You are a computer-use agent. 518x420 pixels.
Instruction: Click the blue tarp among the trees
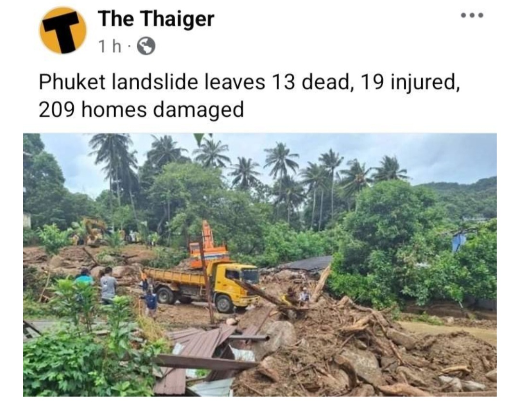pyautogui.click(x=459, y=241)
